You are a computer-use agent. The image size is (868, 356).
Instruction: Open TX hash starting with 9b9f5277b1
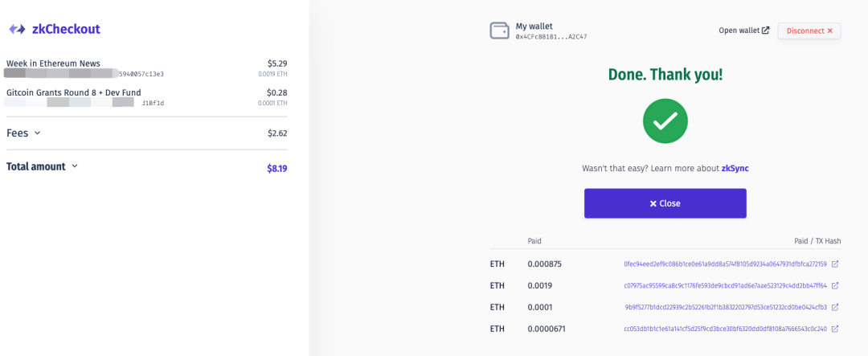click(727, 307)
